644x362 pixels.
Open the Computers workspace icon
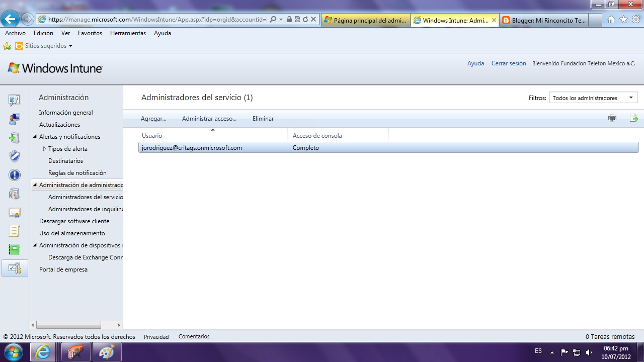15,119
